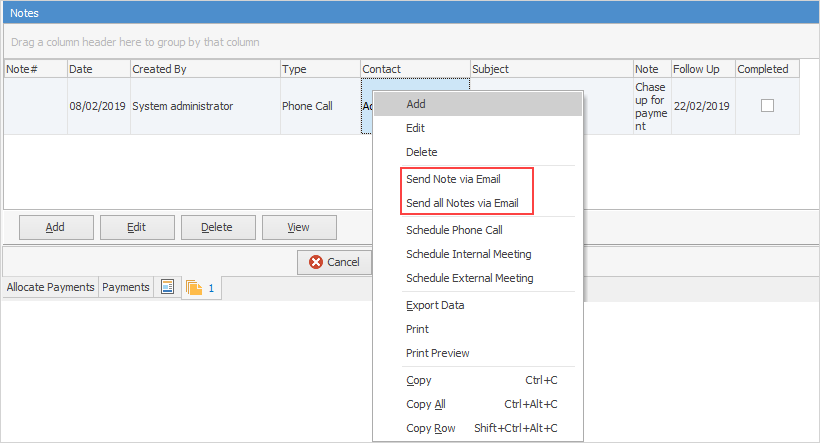This screenshot has width=820, height=443.
Task: Sort by the Subject column header
Action: (x=552, y=69)
